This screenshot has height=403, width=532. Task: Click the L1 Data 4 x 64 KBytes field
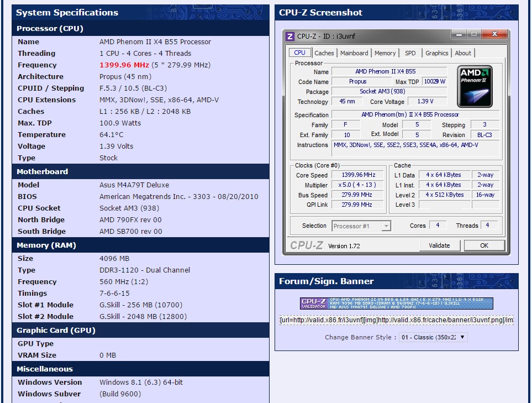click(445, 175)
